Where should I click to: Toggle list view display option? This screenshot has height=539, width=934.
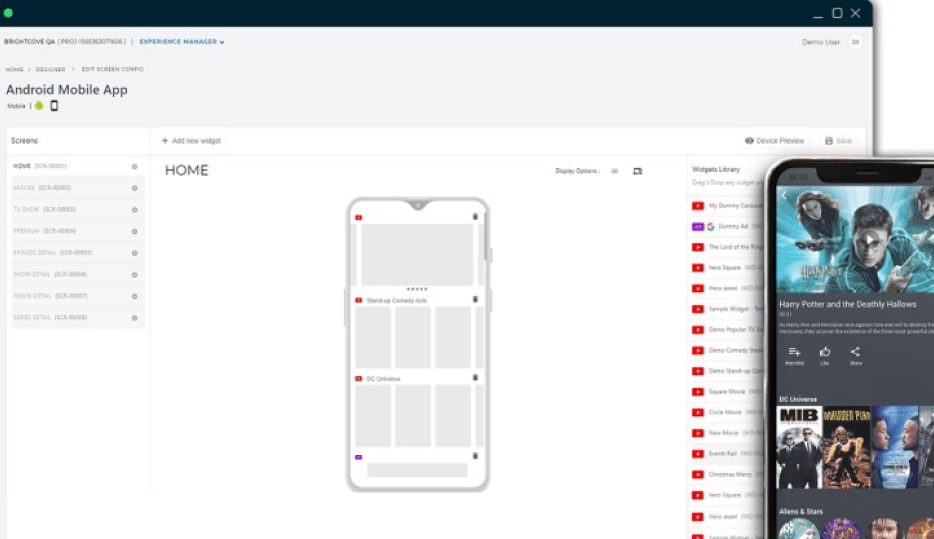[614, 171]
